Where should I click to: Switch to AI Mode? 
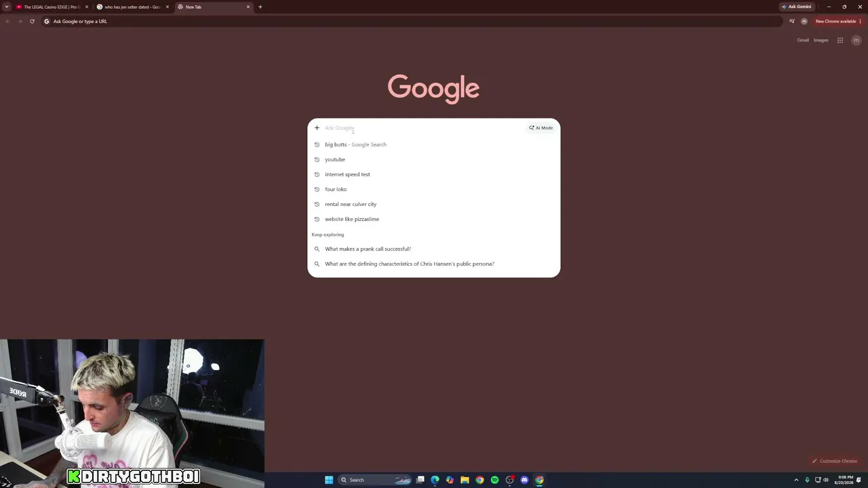point(541,127)
